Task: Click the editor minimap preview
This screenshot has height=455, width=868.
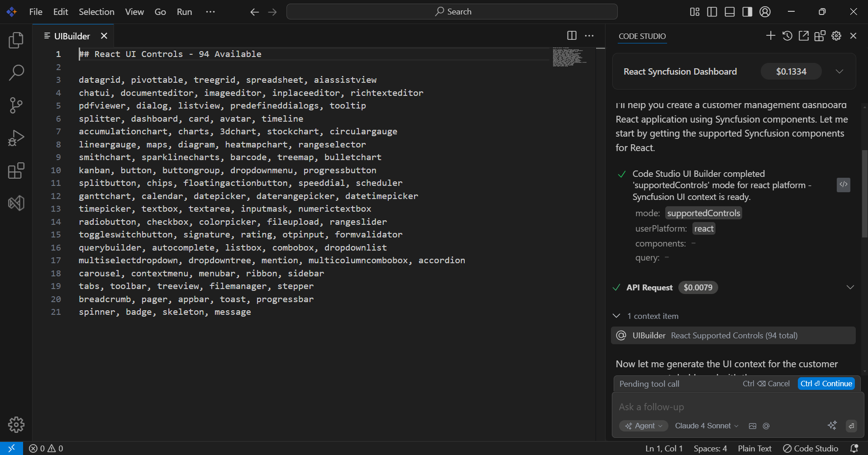Action: click(569, 57)
